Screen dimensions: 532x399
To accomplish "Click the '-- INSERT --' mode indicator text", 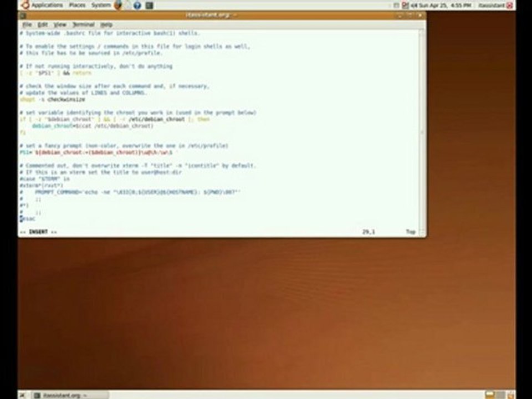I will point(38,232).
